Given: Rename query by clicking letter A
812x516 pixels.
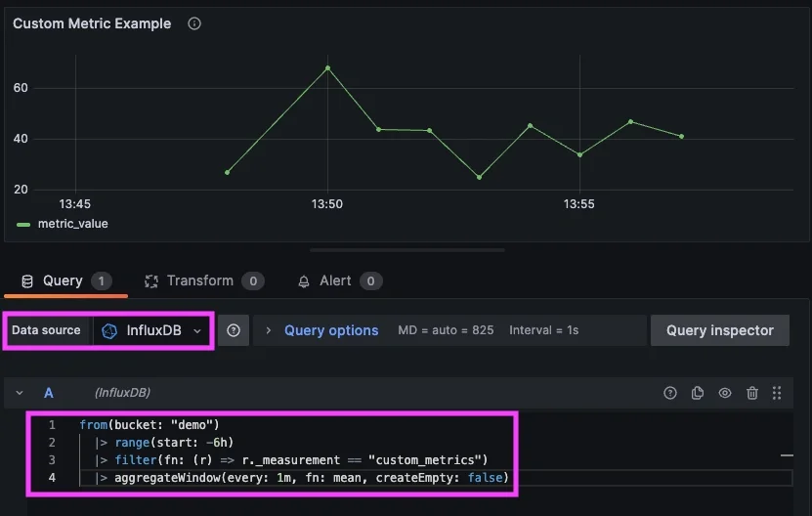Looking at the screenshot, I should (49, 393).
